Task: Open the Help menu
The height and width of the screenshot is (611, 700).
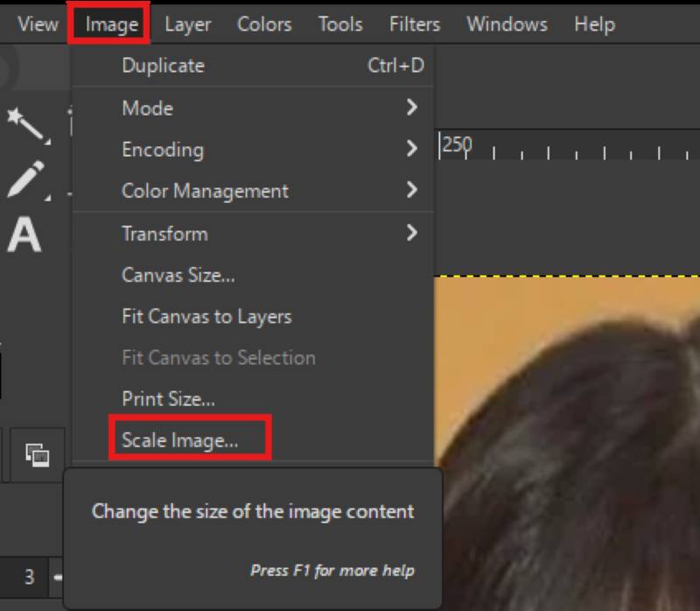Action: tap(594, 25)
